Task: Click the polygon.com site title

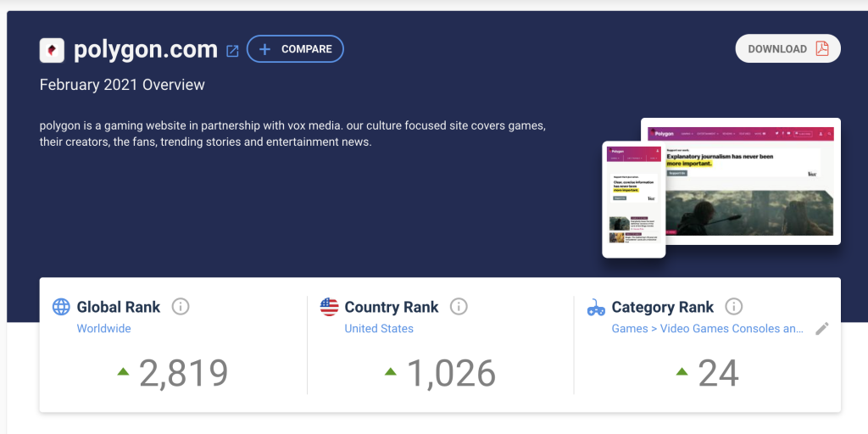Action: [x=146, y=50]
